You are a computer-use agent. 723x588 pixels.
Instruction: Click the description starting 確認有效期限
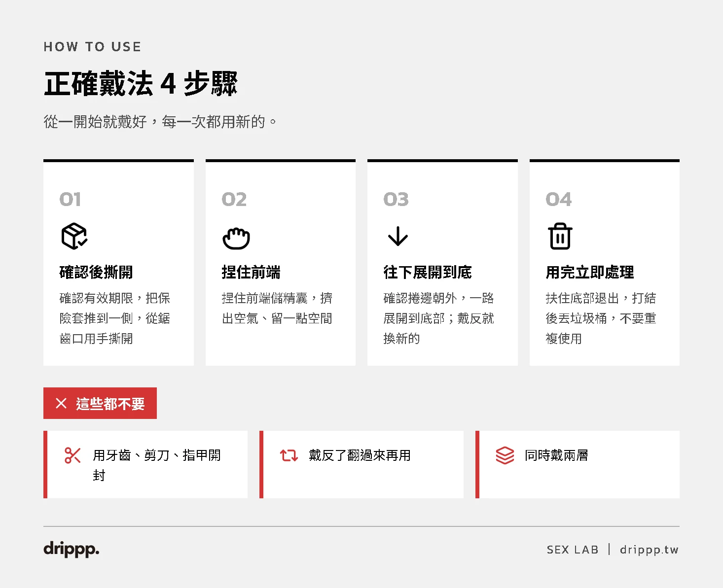pos(115,318)
